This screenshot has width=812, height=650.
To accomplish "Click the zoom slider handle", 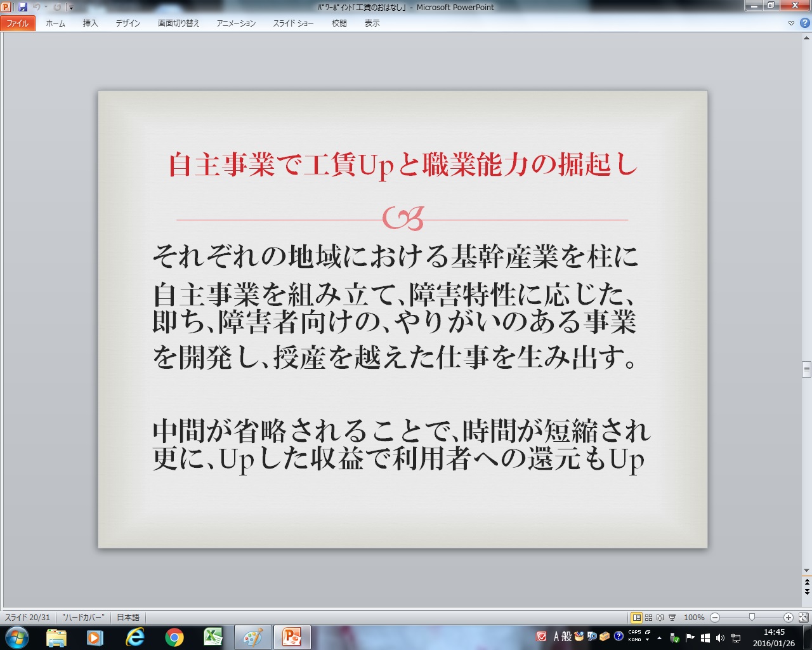I will 752,617.
